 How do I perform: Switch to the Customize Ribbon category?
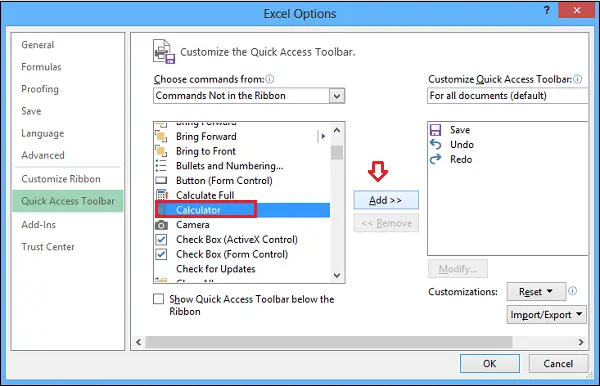tap(61, 179)
